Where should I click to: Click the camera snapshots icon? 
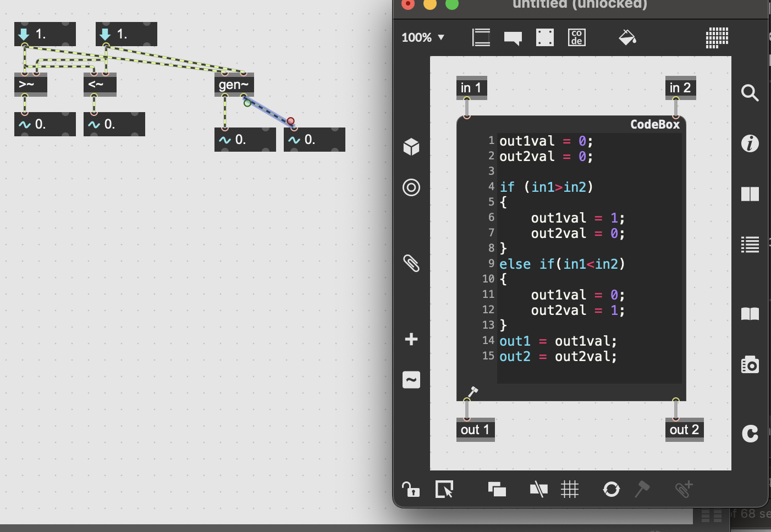tap(750, 365)
